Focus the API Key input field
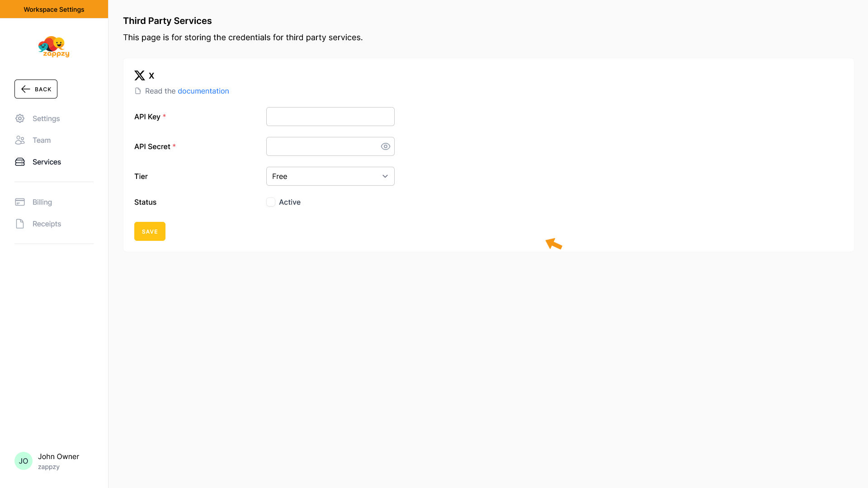This screenshot has height=488, width=868. (330, 117)
